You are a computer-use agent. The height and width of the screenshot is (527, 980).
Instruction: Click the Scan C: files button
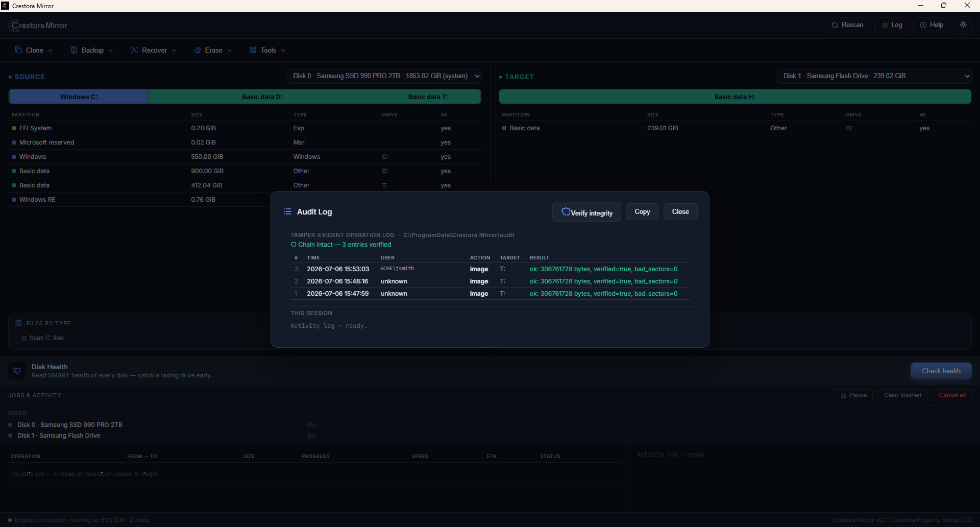pos(42,338)
